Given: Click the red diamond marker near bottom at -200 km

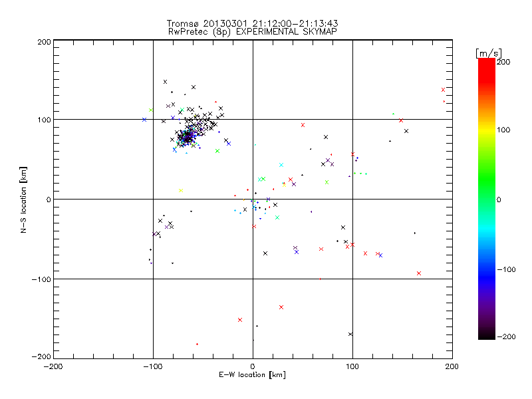Looking at the screenshot, I should point(197,344).
